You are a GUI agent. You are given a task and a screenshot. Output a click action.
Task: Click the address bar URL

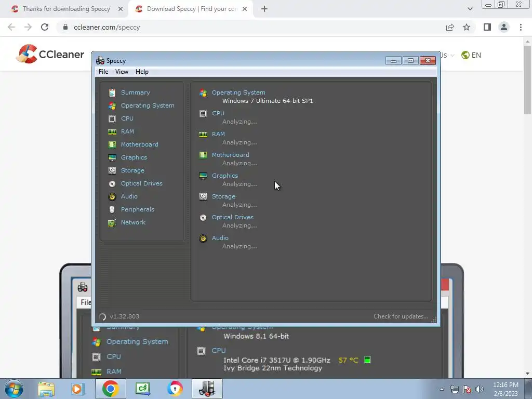(x=107, y=27)
